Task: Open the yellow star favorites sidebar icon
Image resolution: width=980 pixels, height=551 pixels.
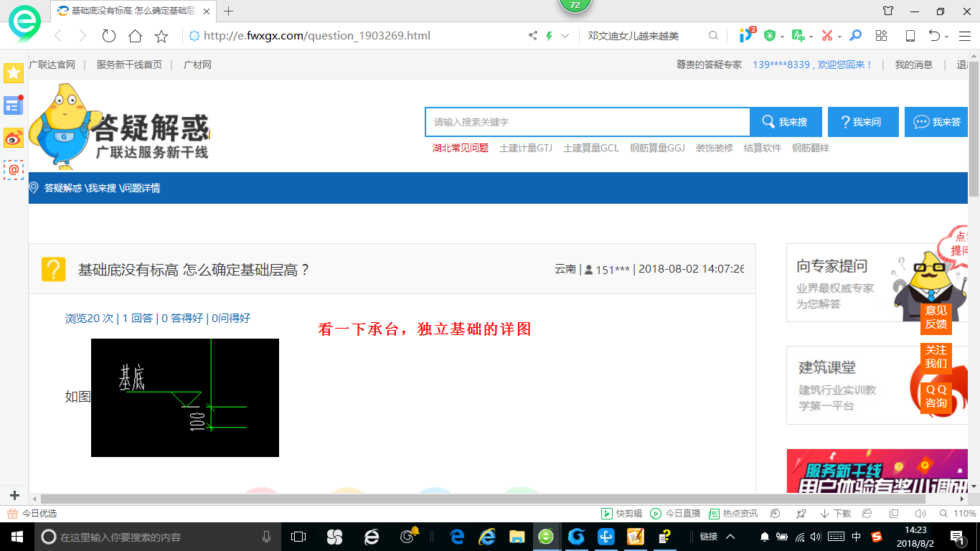Action: (14, 72)
